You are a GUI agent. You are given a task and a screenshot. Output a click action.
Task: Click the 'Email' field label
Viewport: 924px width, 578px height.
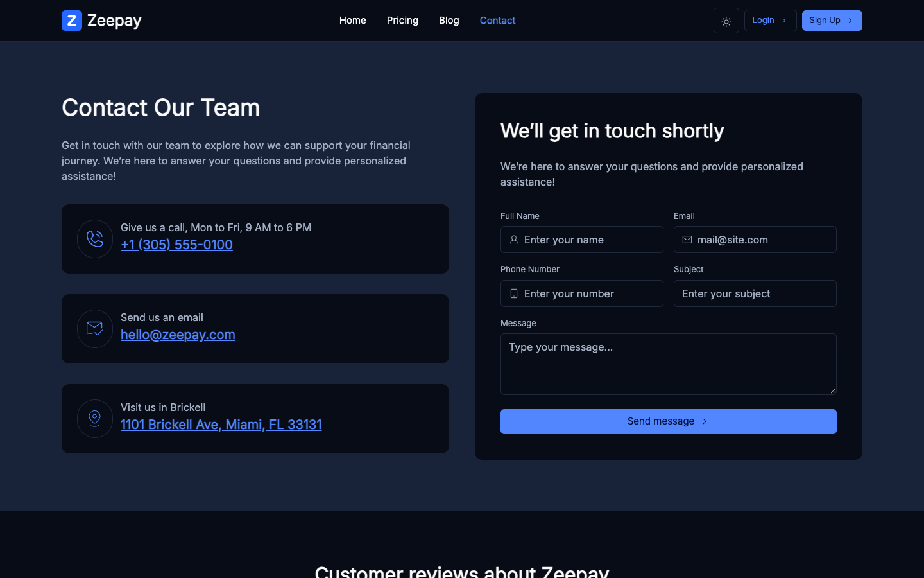click(x=684, y=216)
